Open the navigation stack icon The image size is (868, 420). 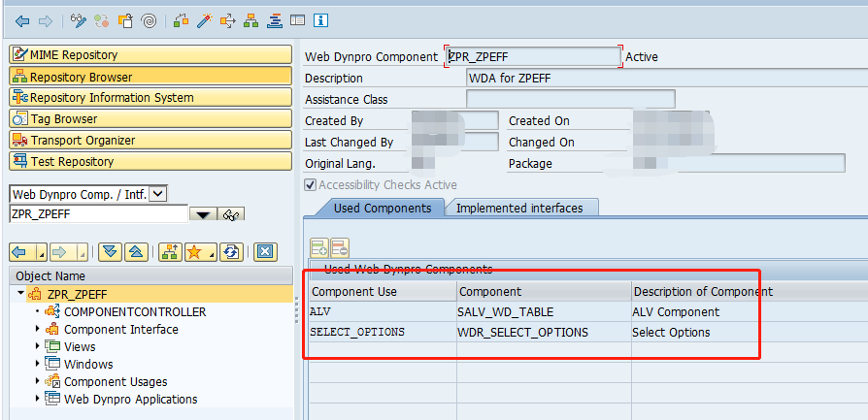[275, 21]
